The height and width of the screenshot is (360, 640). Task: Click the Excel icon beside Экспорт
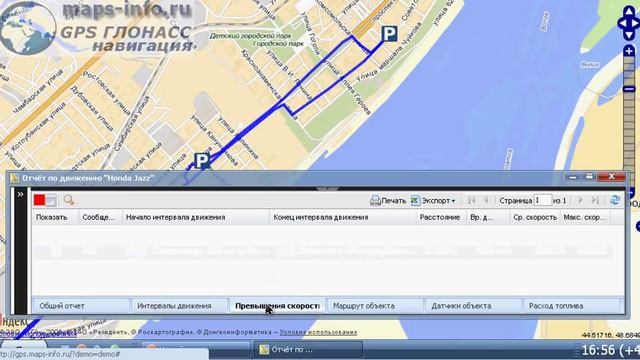pyautogui.click(x=415, y=200)
